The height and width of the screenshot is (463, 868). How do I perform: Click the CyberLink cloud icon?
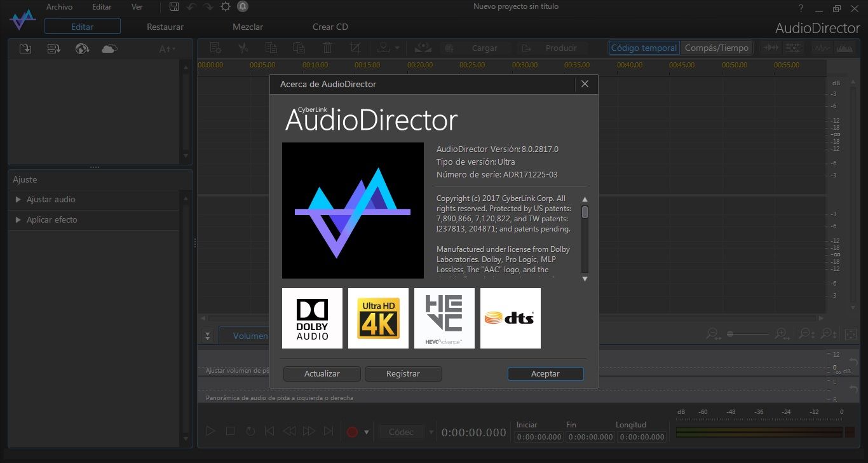coord(109,48)
